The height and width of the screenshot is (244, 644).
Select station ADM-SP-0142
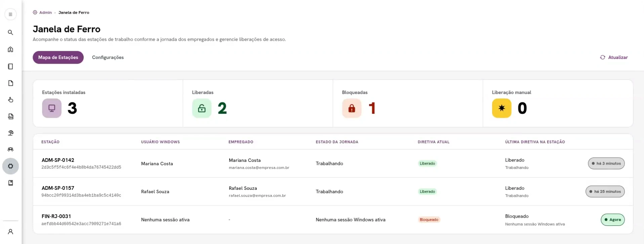pos(58,160)
